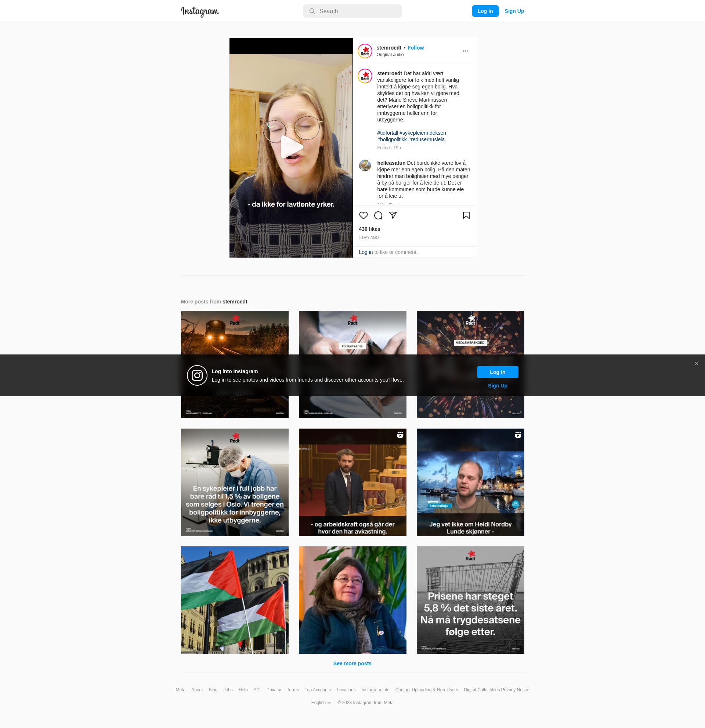Screen dimensions: 705x728
Task: Like the post with heart icon
Action: 364,215
